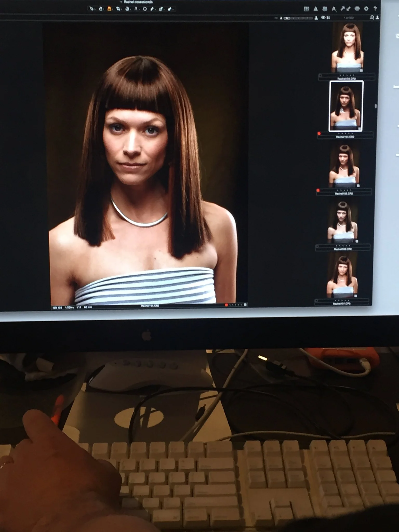Viewport: 399px width, 532px height.
Task: Set star rating on Rachel106.CR2 thumbnail
Action: pos(343,245)
